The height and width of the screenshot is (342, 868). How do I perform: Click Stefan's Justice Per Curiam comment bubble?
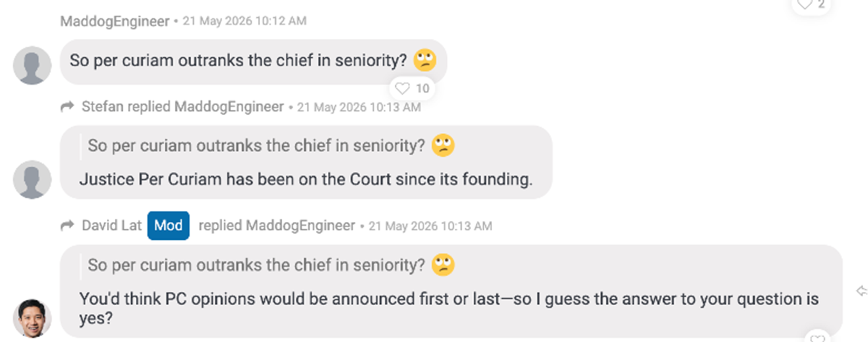tap(306, 162)
